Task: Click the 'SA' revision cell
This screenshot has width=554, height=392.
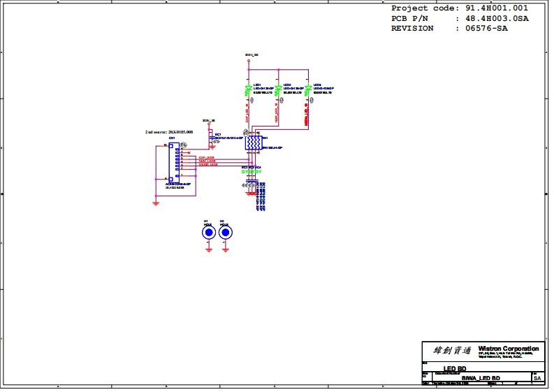Action: point(537,378)
